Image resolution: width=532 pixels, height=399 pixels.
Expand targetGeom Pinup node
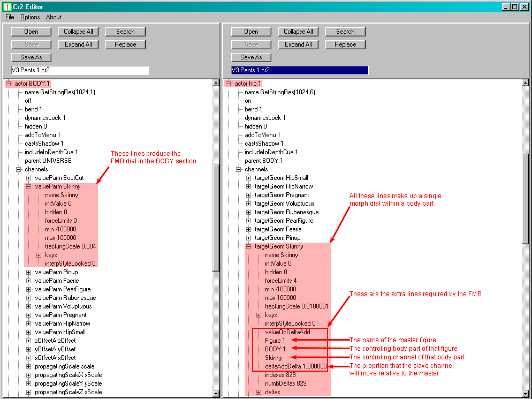248,238
